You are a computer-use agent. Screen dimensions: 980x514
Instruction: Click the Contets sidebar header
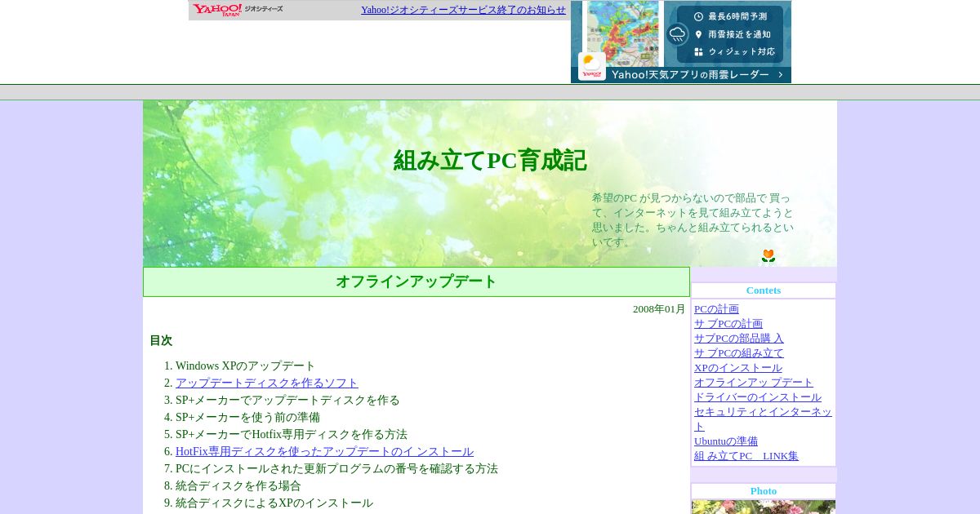click(x=764, y=290)
